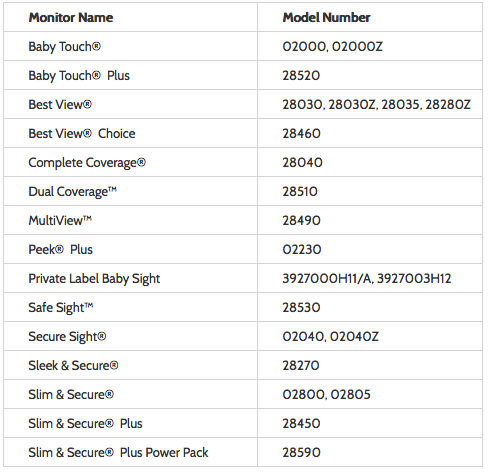The height and width of the screenshot is (473, 488).
Task: Select model numbers 28030, 28030Z, 28035, 28280Z
Action: click(376, 104)
